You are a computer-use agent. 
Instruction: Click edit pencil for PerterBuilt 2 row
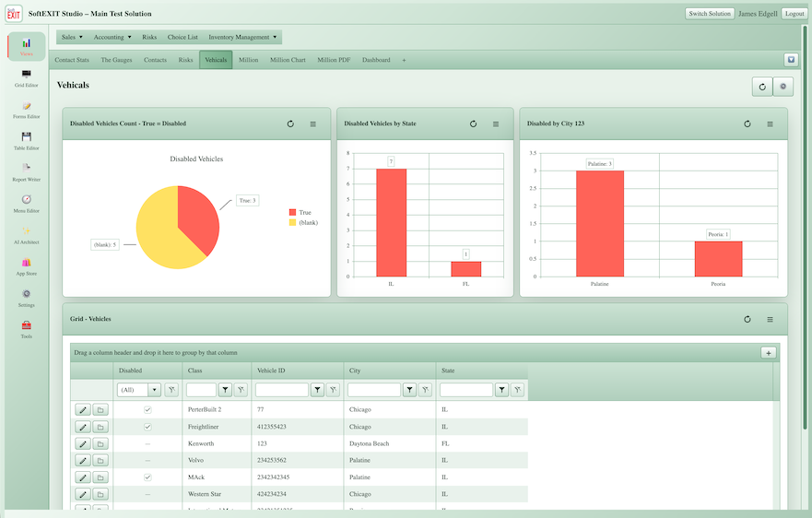click(83, 410)
